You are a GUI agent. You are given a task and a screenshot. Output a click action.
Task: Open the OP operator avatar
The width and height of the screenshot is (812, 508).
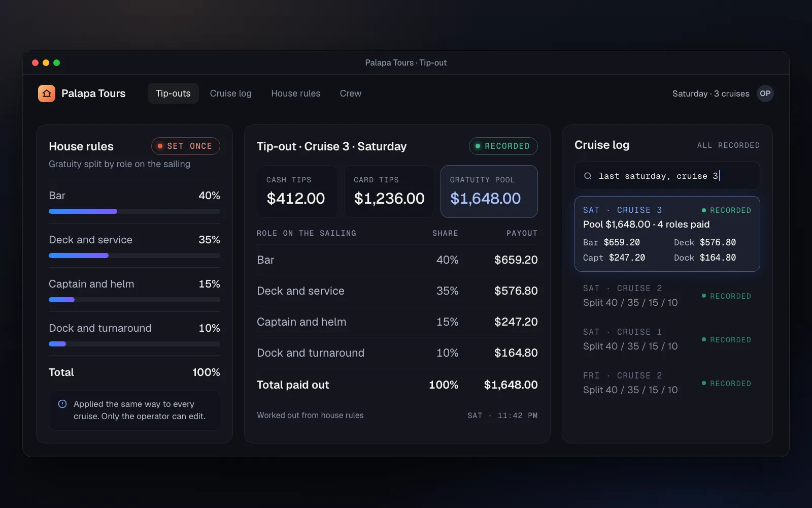tap(765, 93)
